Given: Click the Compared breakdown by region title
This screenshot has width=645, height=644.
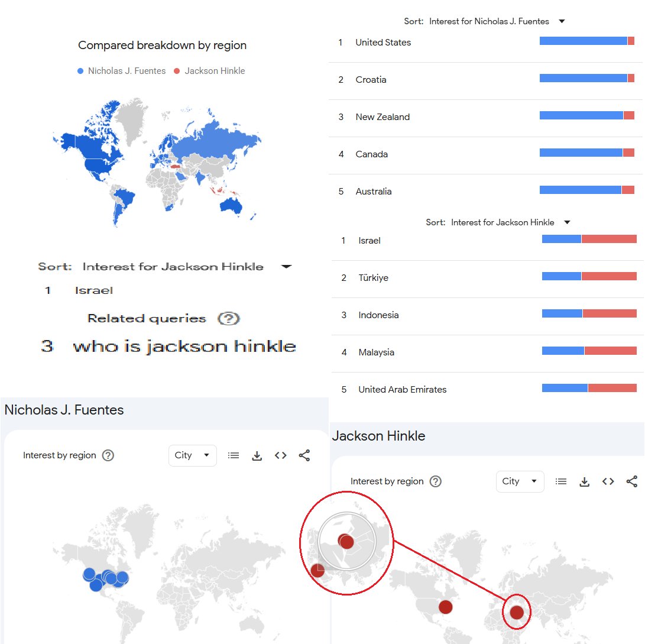Looking at the screenshot, I should point(162,46).
